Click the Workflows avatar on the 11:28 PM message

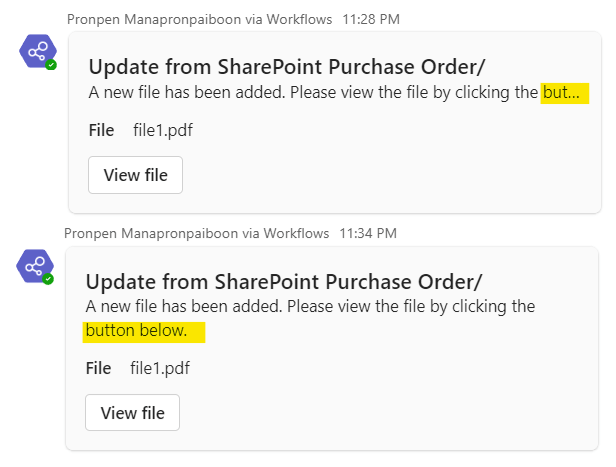click(38, 51)
